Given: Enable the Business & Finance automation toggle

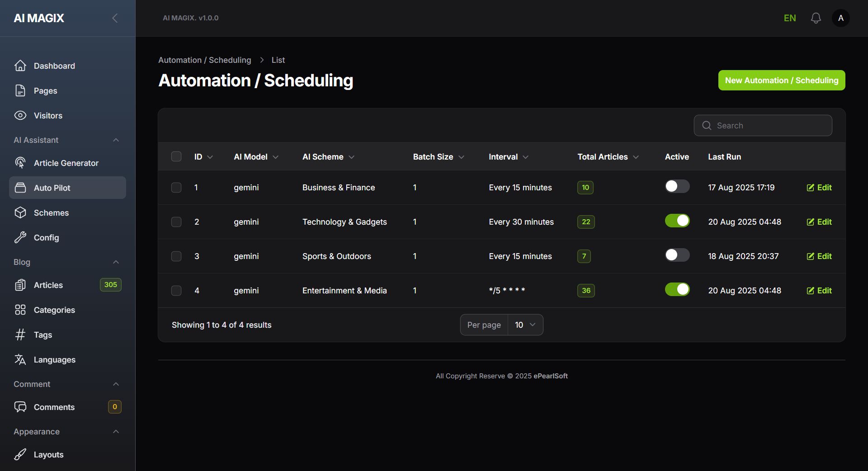Looking at the screenshot, I should point(677,186).
